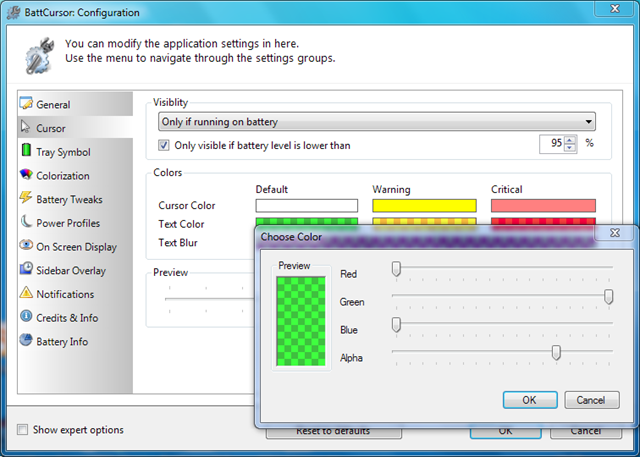
Task: Close the Choose Color dialog
Action: (615, 233)
